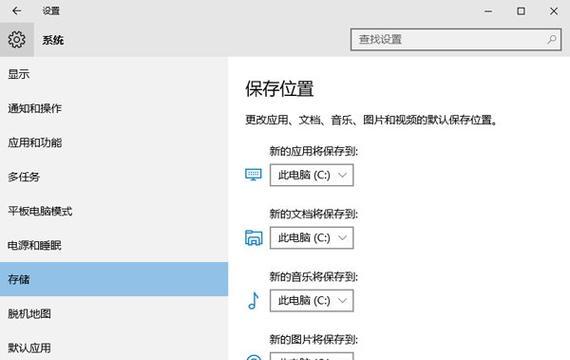
Task: Select 通知和操作 in the sidebar
Action: coord(114,108)
